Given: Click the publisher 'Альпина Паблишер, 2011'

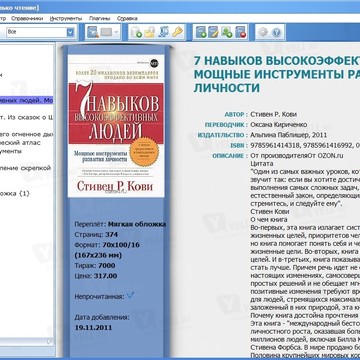Looking at the screenshot, I should 289,135.
